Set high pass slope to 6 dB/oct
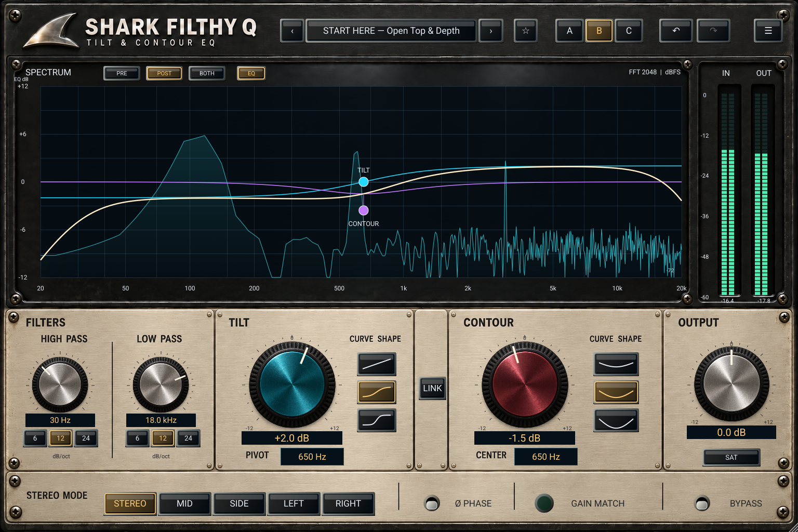Image resolution: width=798 pixels, height=532 pixels. tap(35, 438)
